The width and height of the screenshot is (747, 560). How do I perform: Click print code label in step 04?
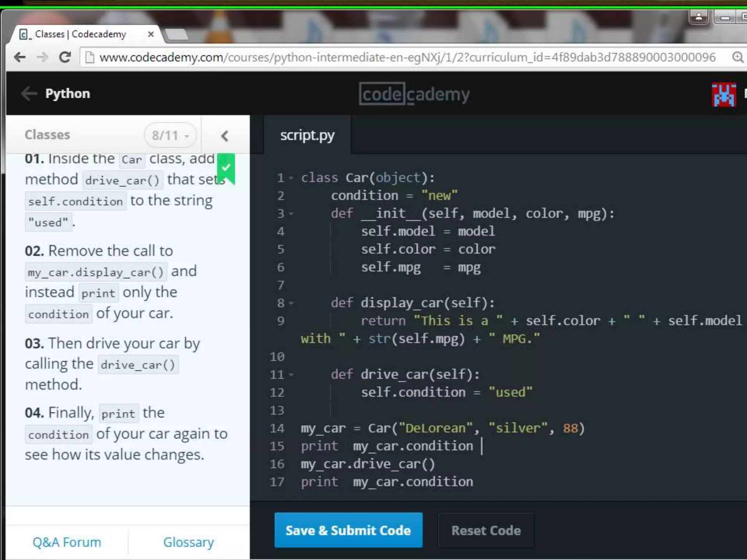[x=119, y=414]
